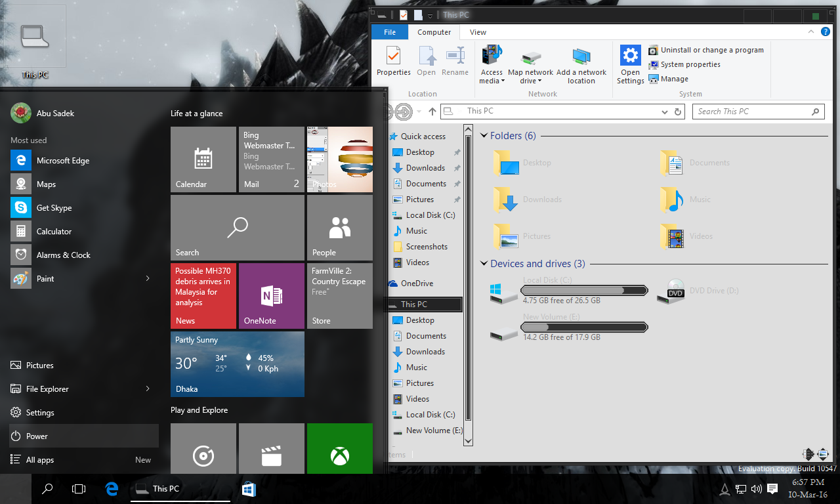Select Screenshots under Quick access
The image size is (840, 504).
click(x=420, y=247)
